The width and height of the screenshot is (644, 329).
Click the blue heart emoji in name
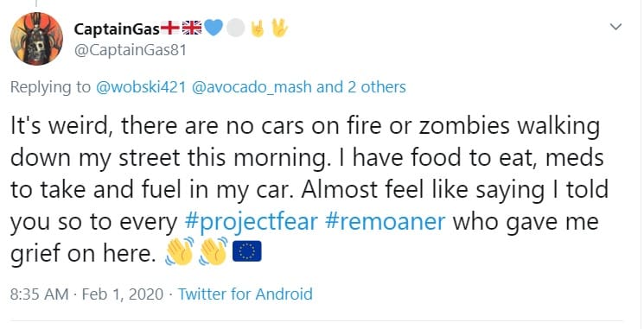tap(214, 28)
